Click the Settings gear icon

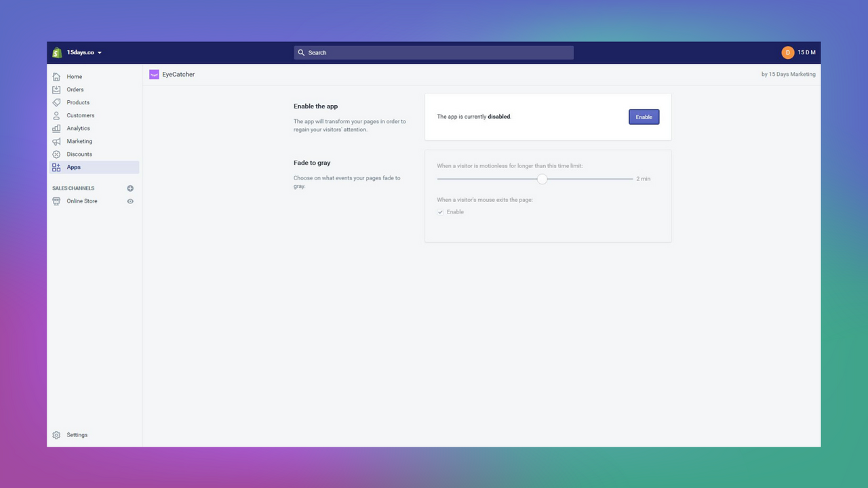(56, 435)
